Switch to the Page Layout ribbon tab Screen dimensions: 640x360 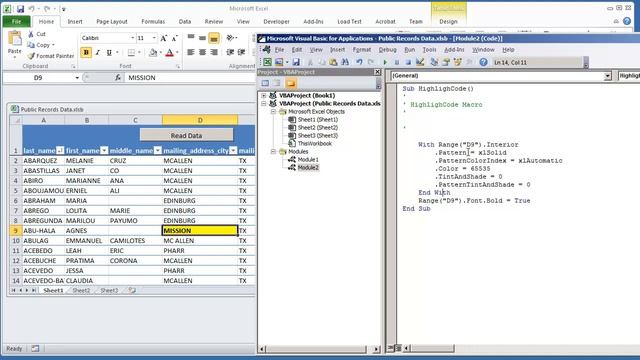112,22
